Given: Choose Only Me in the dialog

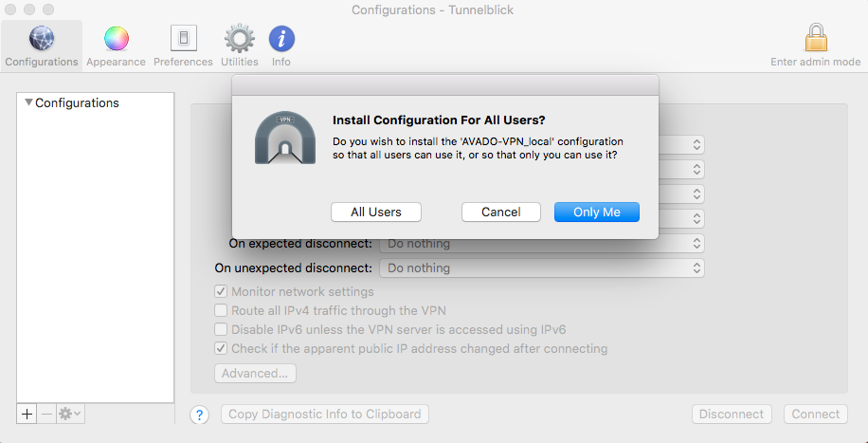Looking at the screenshot, I should click(x=597, y=212).
